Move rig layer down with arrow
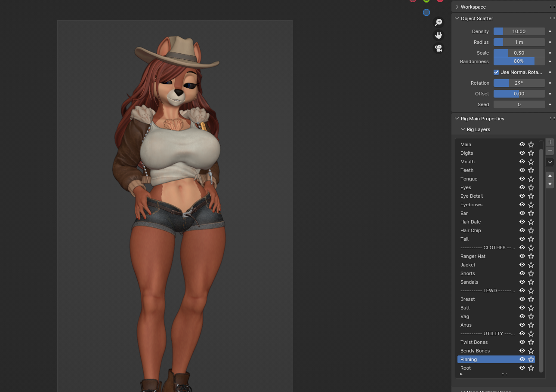Image resolution: width=556 pixels, height=392 pixels. [550, 184]
